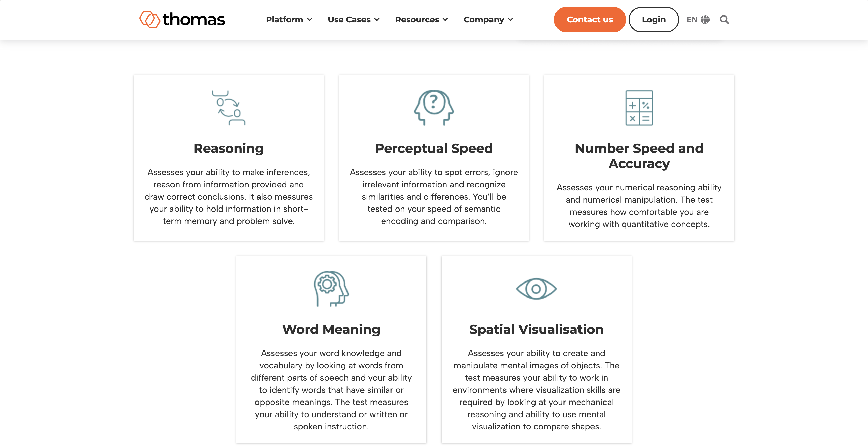Expand the Use Cases dropdown menu

click(353, 19)
